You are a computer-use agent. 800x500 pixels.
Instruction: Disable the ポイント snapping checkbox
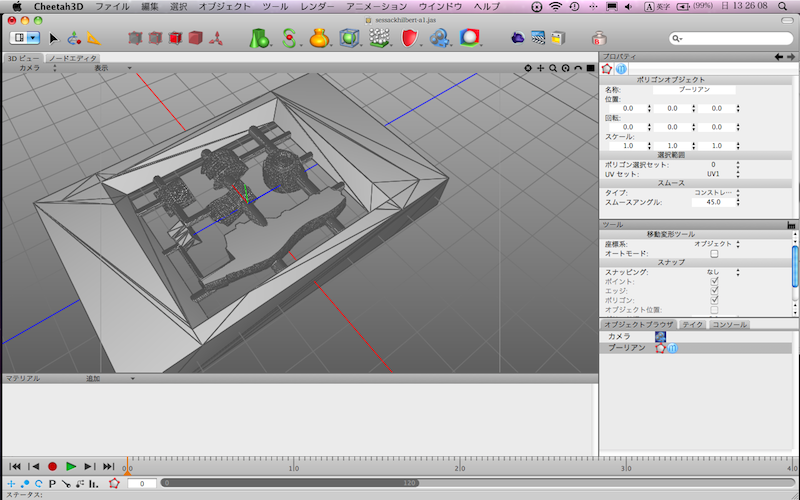pyautogui.click(x=714, y=282)
